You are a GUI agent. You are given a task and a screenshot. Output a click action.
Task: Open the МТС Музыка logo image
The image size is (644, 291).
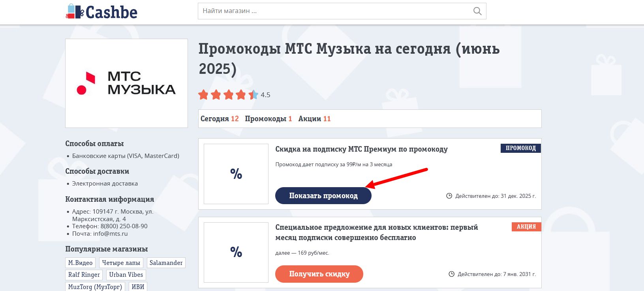click(x=126, y=83)
